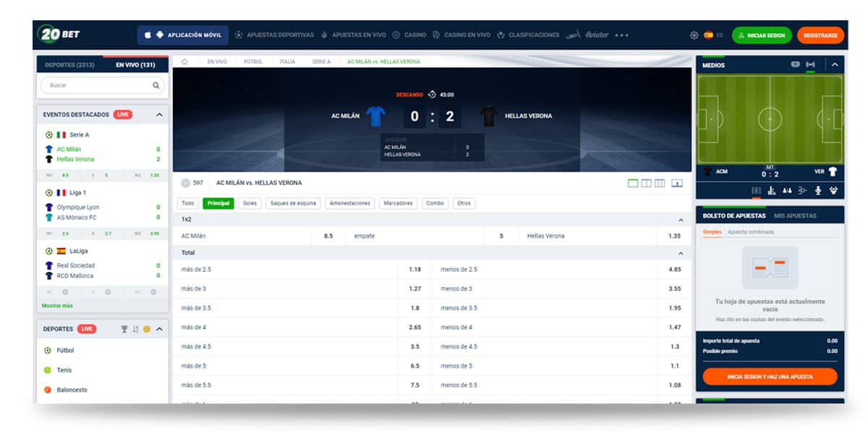Image resolution: width=868 pixels, height=431 pixels.
Task: Open the Mis Apuestas tab
Action: (796, 215)
